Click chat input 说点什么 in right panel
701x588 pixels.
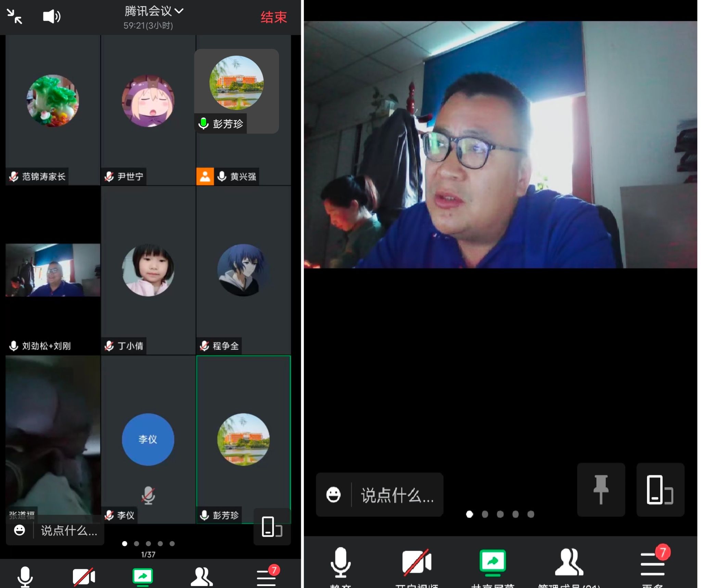pos(397,495)
